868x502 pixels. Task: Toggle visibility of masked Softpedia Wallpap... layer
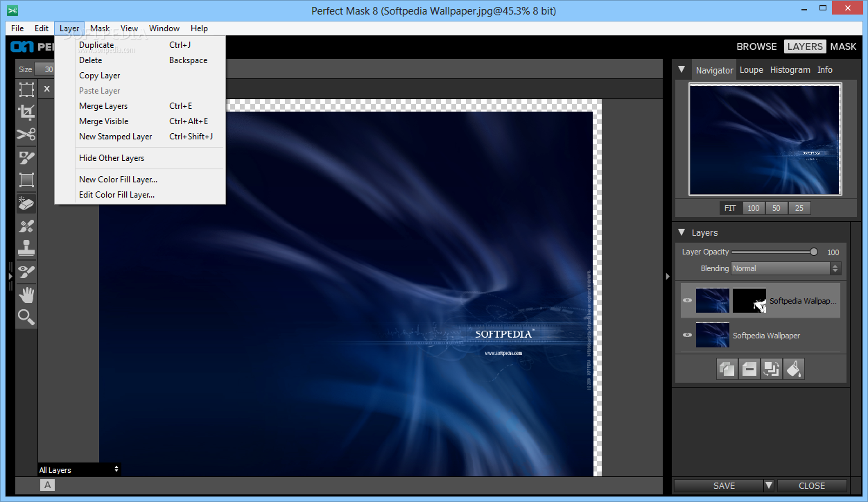pyautogui.click(x=687, y=300)
